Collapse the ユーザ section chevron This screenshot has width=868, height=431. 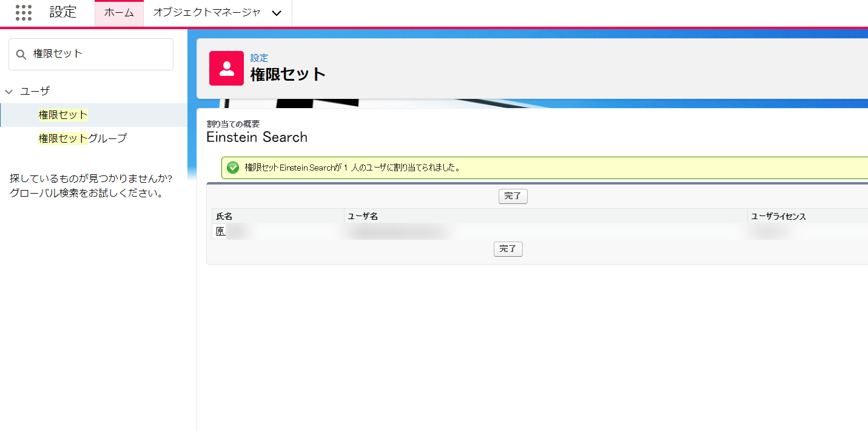tap(9, 92)
